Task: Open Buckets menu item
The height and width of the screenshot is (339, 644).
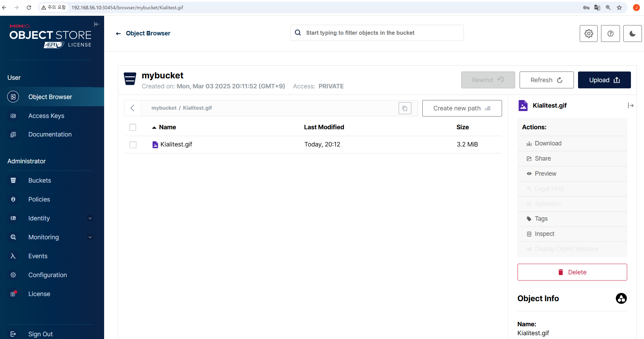Action: (x=52, y=181)
